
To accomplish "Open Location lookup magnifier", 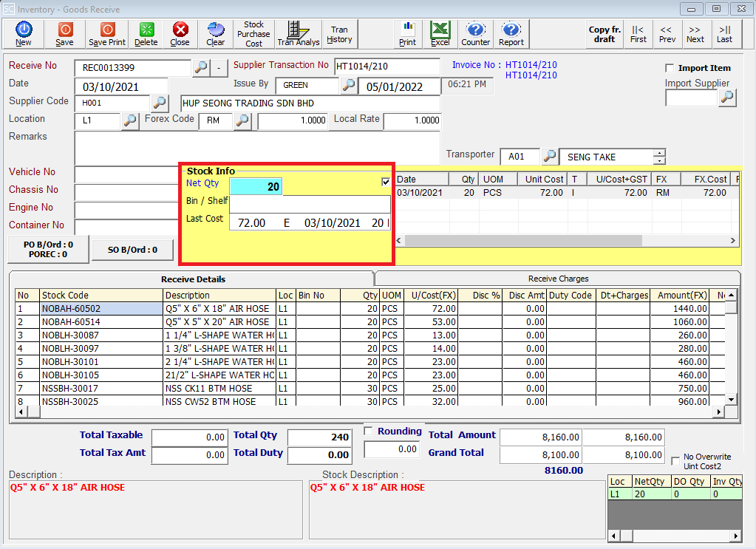I will [x=130, y=120].
